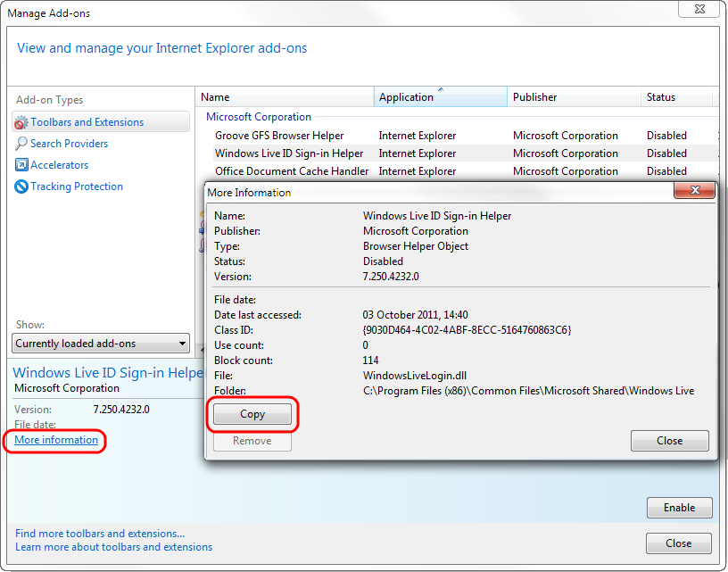Close the More Information dialog via Close button
This screenshot has width=728, height=572.
(x=669, y=441)
